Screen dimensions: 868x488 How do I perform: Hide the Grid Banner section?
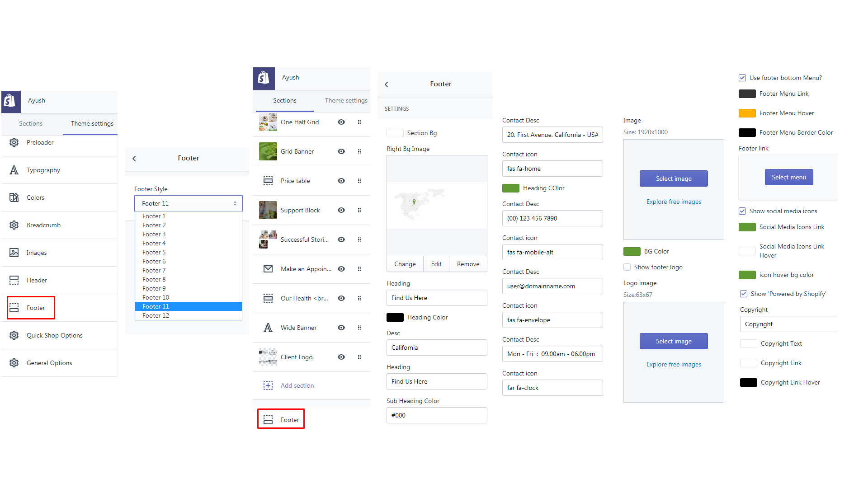[341, 151]
